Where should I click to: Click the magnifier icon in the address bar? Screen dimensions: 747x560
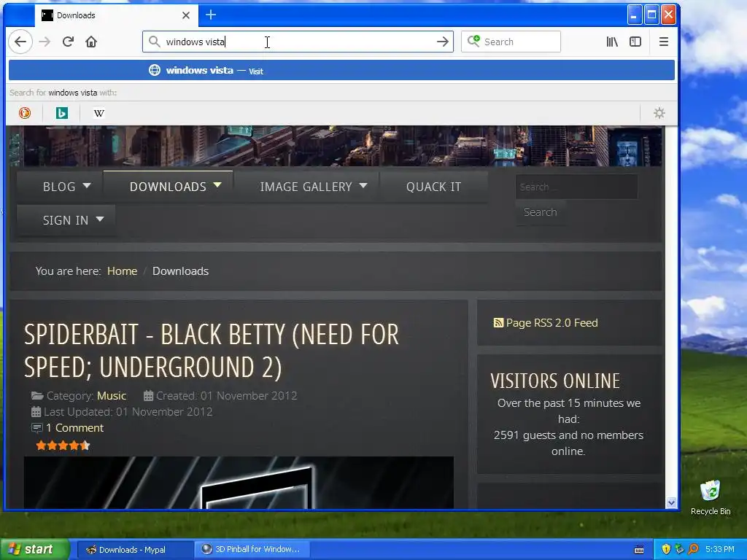[155, 42]
